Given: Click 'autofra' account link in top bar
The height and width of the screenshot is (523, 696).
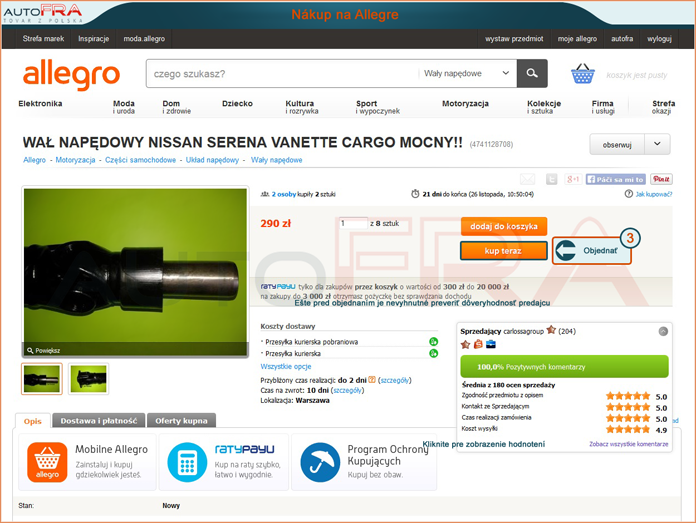Looking at the screenshot, I should [x=622, y=39].
